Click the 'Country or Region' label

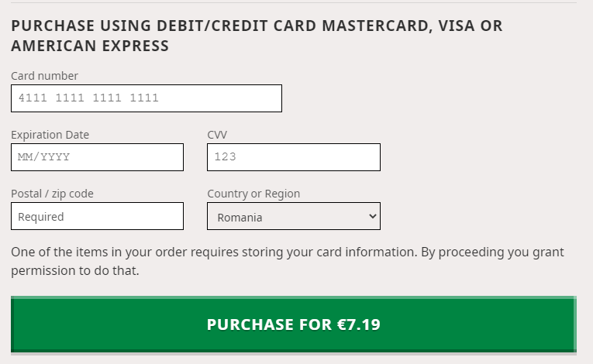click(253, 194)
